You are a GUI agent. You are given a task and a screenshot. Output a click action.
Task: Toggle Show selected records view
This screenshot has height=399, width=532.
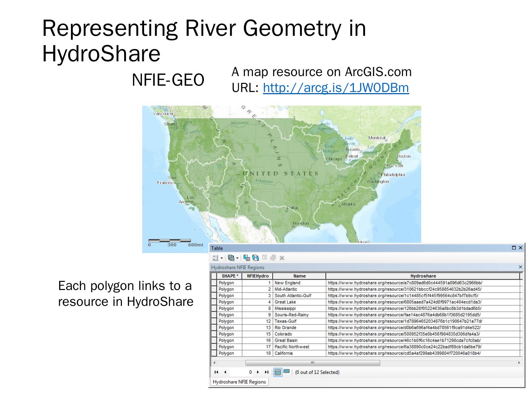click(286, 372)
